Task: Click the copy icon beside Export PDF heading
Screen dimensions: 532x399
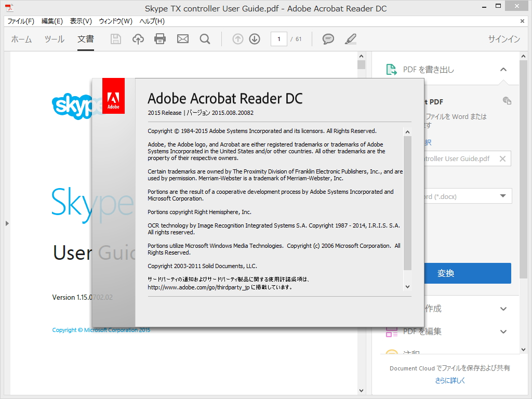Action: [x=507, y=101]
